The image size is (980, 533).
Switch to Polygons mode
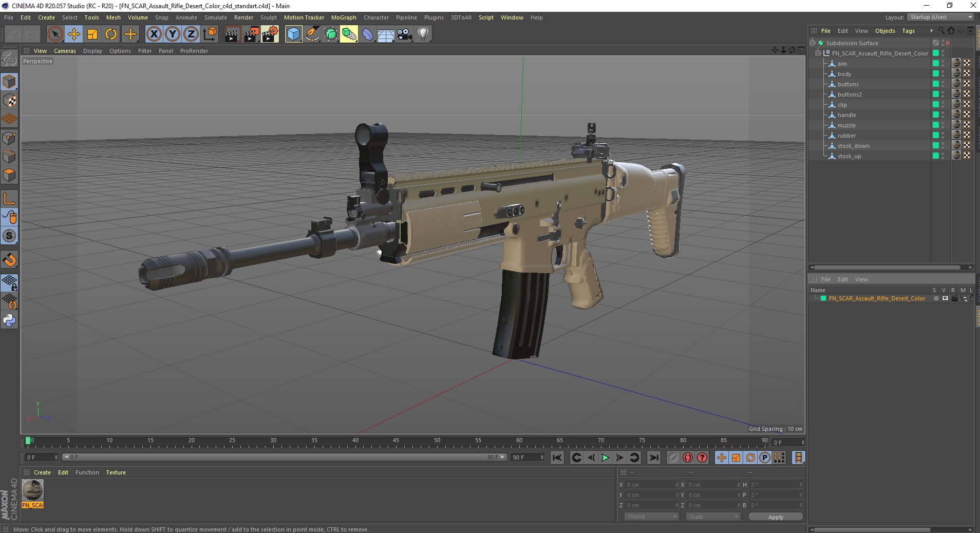coord(9,175)
